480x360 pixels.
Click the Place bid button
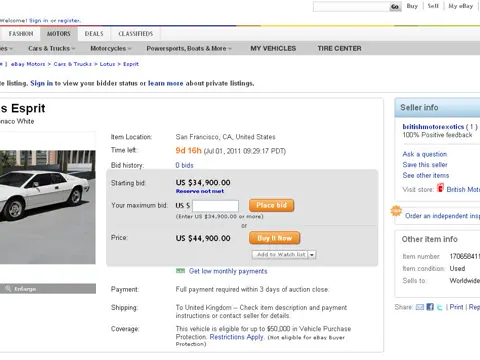pyautogui.click(x=271, y=205)
